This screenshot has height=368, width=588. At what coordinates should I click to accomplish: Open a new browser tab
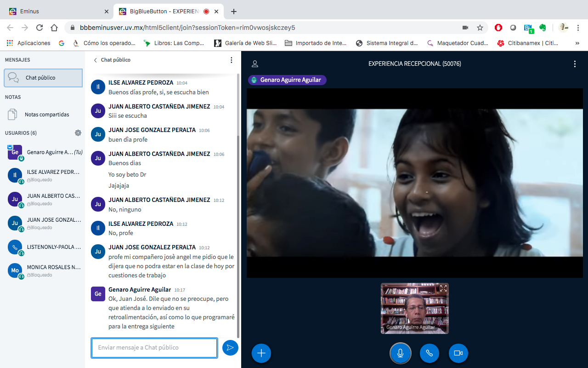coord(234,11)
